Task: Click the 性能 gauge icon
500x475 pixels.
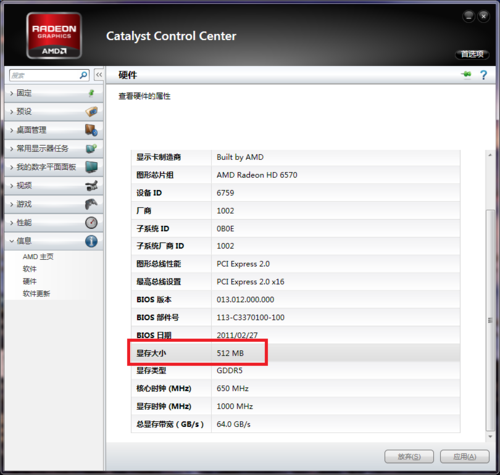Action: point(91,223)
